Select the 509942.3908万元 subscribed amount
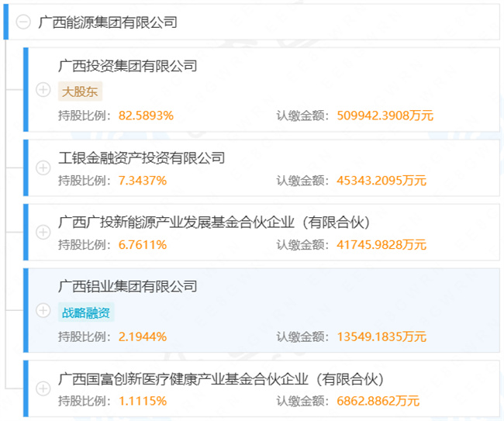Screen dimensions: 504x421 [385, 116]
